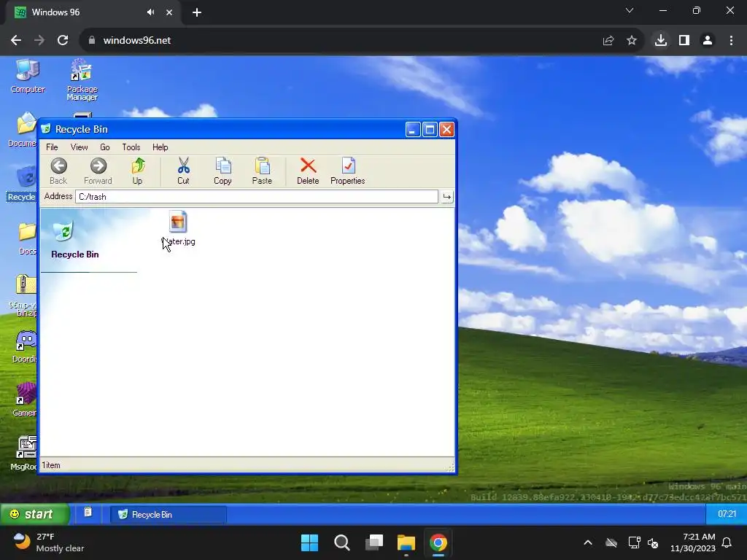The height and width of the screenshot is (560, 747).
Task: Click the Paste clipboard icon
Action: (262, 171)
